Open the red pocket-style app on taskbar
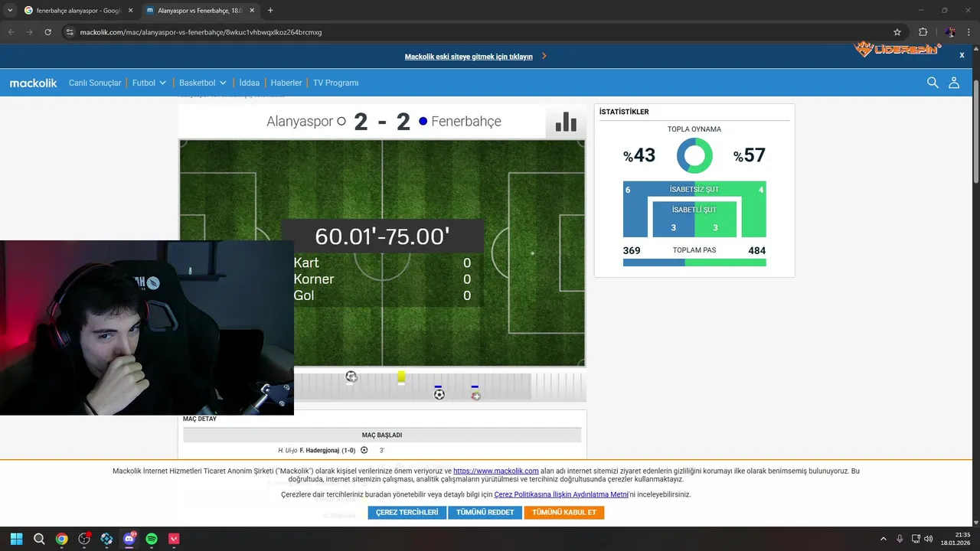Screen dimensions: 980x551 coord(175,539)
